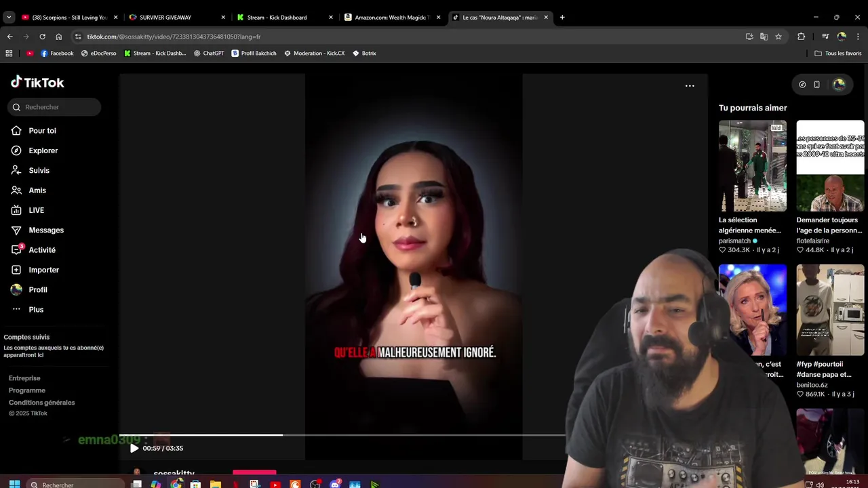The height and width of the screenshot is (488, 868).
Task: Open the Chrome three-dots menu
Action: click(x=858, y=37)
